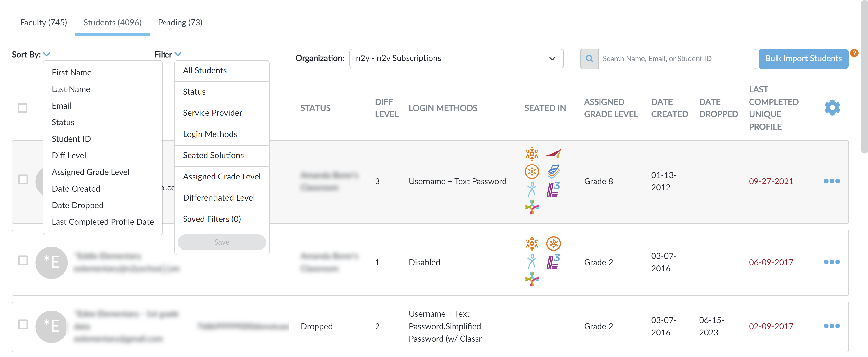Expand the Differentiated Level filter option
The width and height of the screenshot is (868, 357).
(222, 198)
